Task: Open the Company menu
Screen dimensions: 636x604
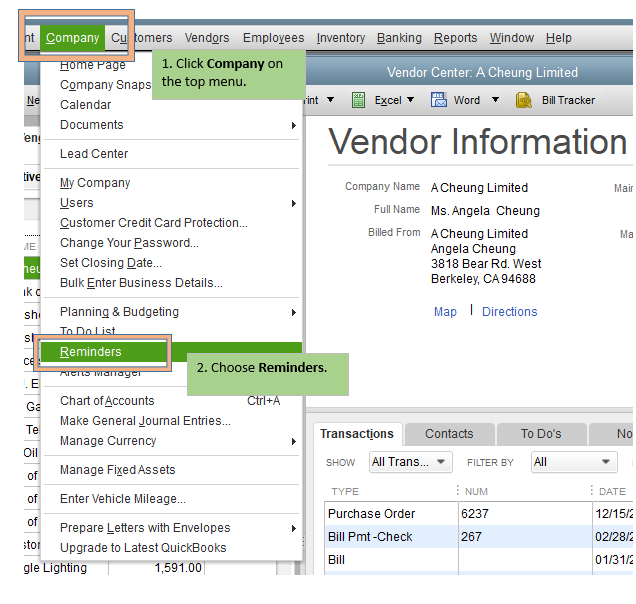Action: 73,38
